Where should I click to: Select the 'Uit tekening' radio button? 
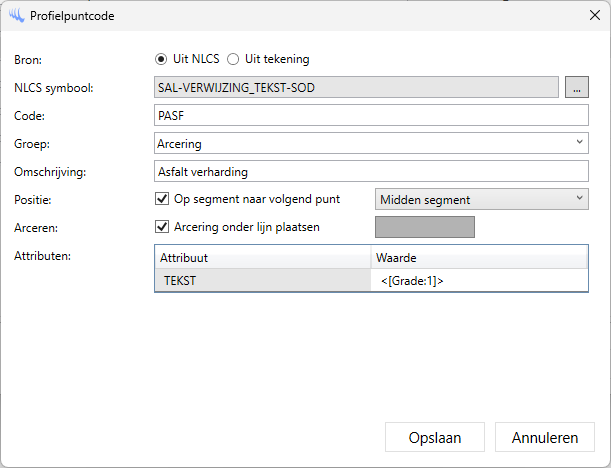[233, 59]
